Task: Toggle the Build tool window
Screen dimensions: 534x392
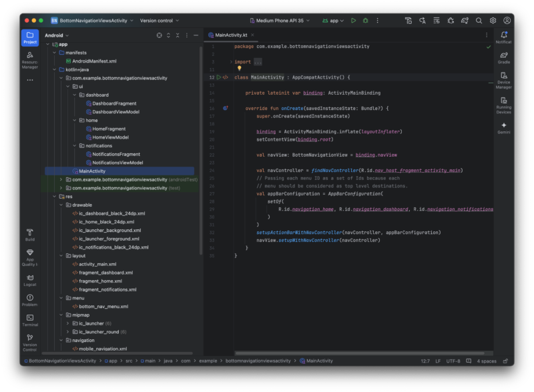Action: pyautogui.click(x=30, y=235)
